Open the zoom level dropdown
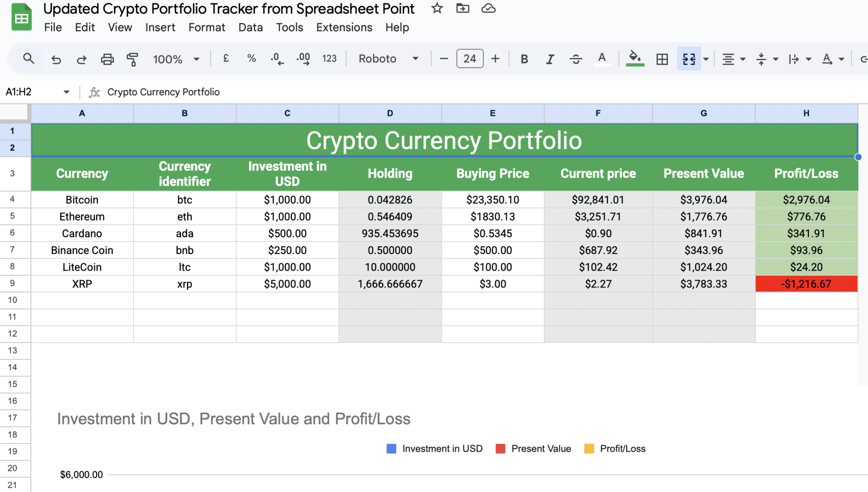This screenshot has width=868, height=492. tap(176, 58)
